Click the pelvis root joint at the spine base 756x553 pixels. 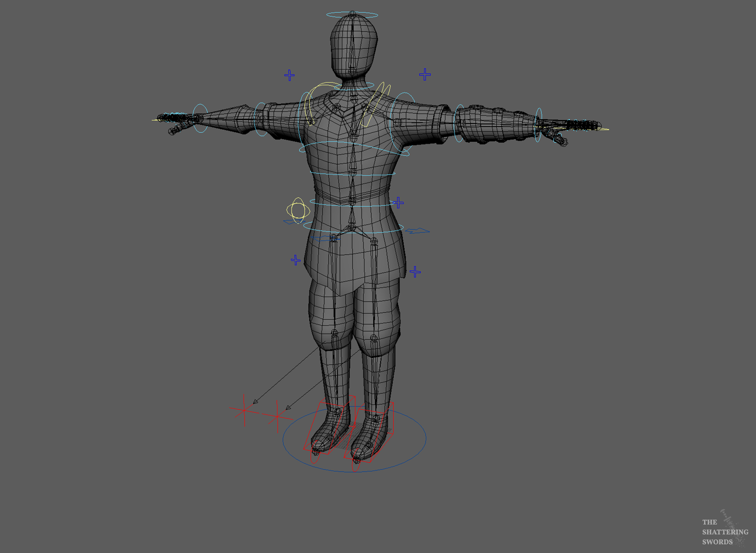(x=352, y=227)
